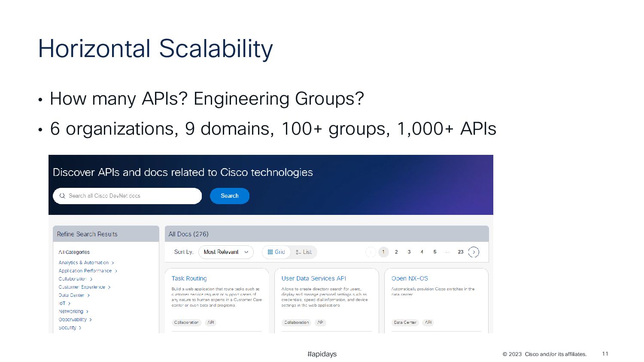Viewport: 644px width, 362px height.
Task: Switch to List view
Action: [304, 252]
